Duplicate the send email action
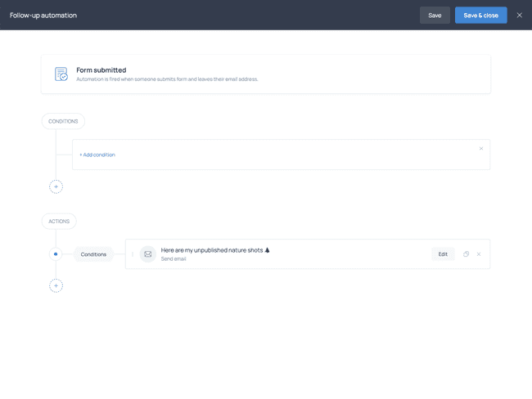Viewport: 532px width, 399px height. 467,254
